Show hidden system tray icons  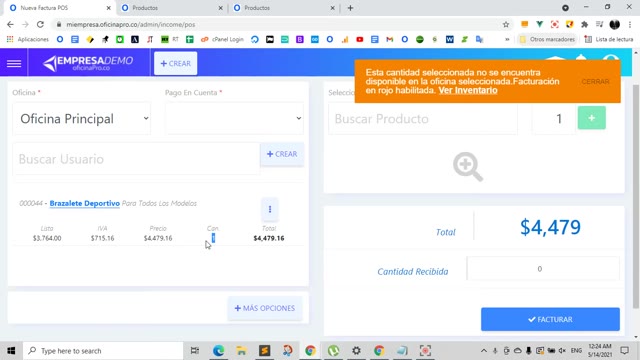point(484,351)
